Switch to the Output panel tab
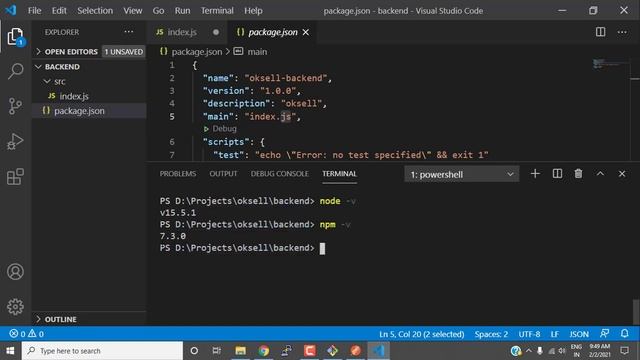Viewport: 640px width, 360px height. 223,173
